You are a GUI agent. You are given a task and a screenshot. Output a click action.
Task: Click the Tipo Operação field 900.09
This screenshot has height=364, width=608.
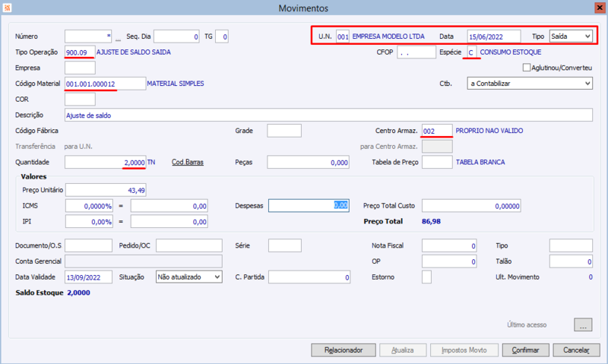click(x=80, y=52)
